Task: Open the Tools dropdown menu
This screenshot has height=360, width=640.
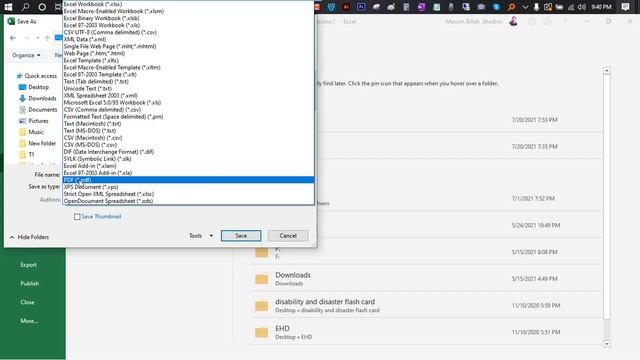Action: coord(201,236)
